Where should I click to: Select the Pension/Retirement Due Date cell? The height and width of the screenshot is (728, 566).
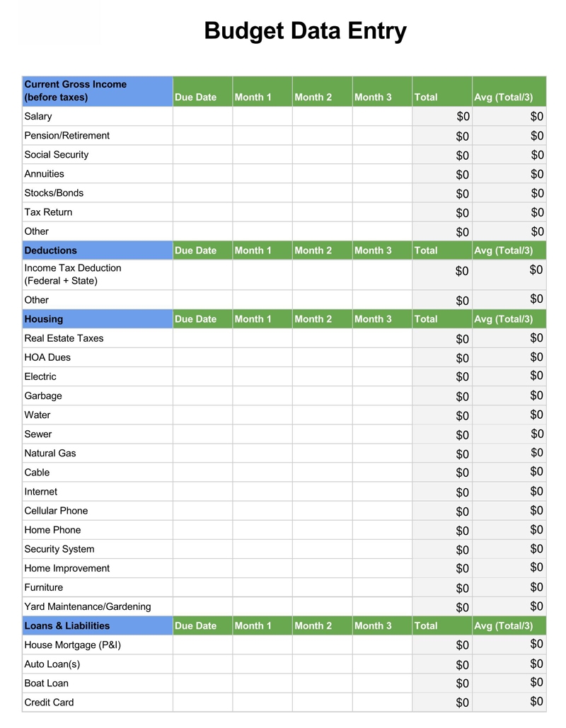(202, 136)
